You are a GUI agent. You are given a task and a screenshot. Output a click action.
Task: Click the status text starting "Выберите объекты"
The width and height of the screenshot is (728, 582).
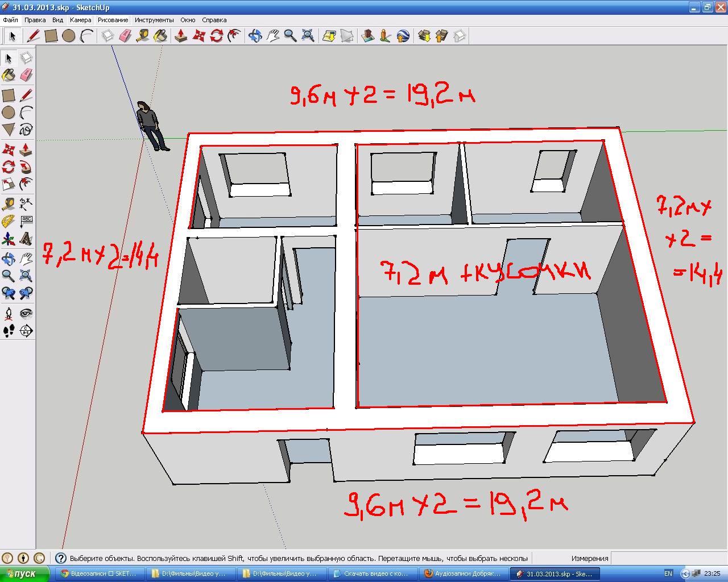tap(299, 558)
